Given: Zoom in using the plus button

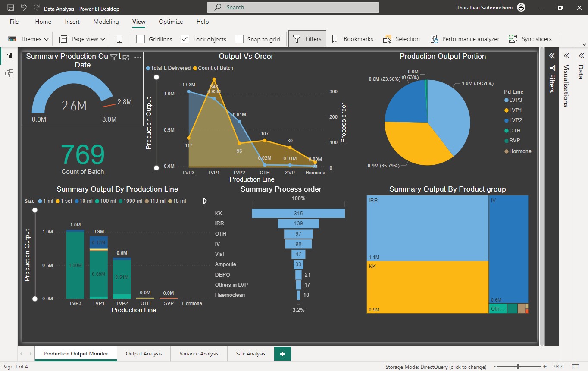Looking at the screenshot, I should click(x=545, y=367).
